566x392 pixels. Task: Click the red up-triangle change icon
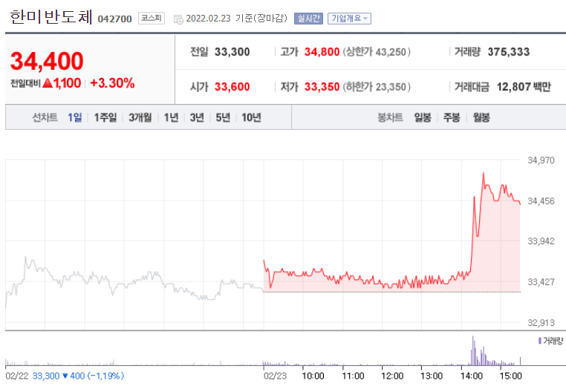(x=48, y=83)
